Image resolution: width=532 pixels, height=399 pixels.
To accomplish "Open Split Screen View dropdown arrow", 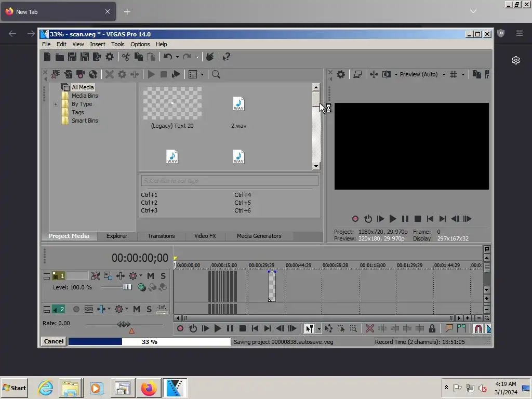I will tap(396, 75).
